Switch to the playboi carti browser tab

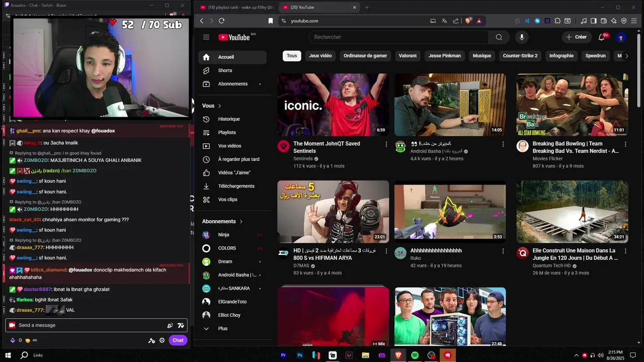point(236,7)
